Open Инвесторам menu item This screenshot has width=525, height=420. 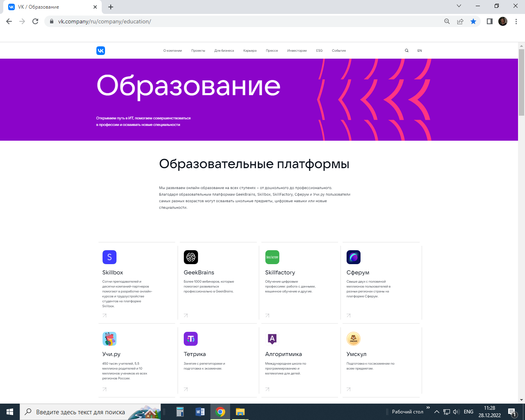coord(297,50)
